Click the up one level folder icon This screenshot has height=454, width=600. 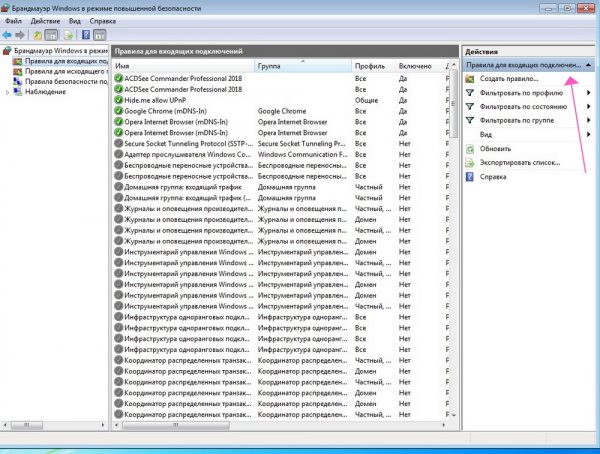click(x=37, y=35)
